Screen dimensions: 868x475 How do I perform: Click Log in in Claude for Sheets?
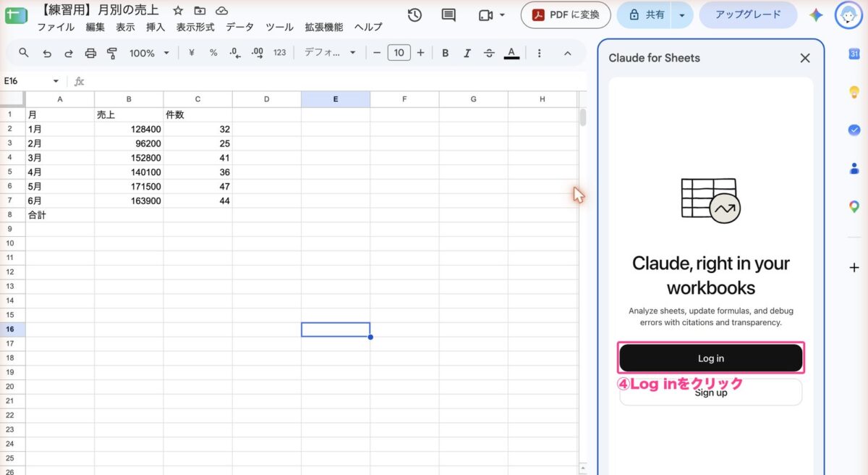[x=711, y=358]
